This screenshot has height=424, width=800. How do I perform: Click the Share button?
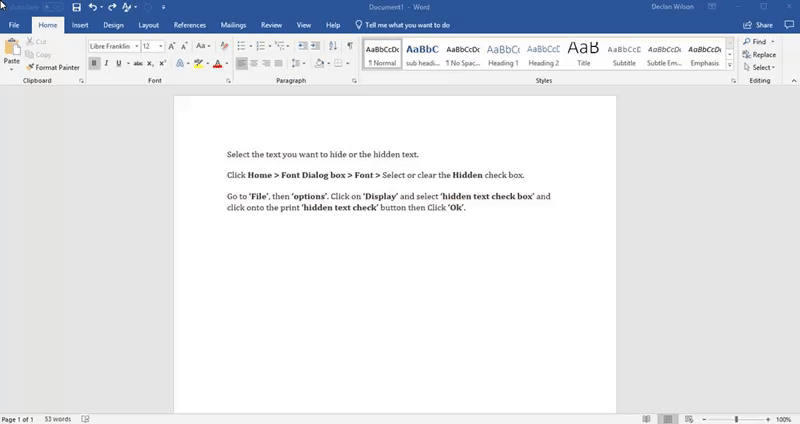tap(758, 24)
